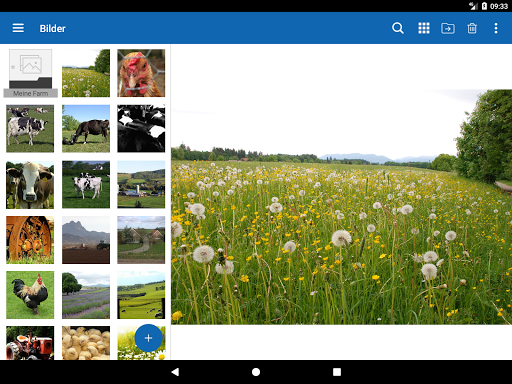Select the chicken close-up thumbnail
Viewport: 512px width, 384px height.
141,73
